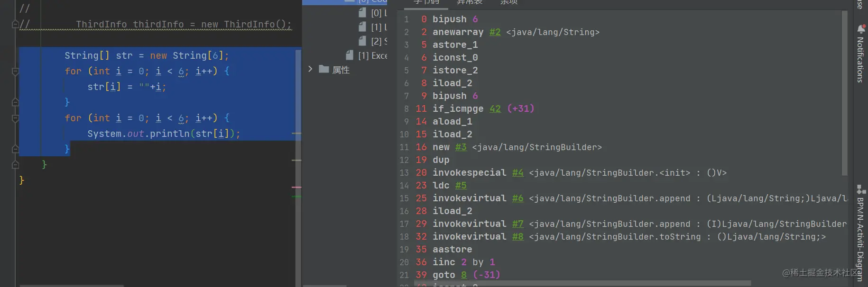This screenshot has width=868, height=287.
Task: Click the bytecode panel vertical scrollbar
Action: click(x=844, y=93)
